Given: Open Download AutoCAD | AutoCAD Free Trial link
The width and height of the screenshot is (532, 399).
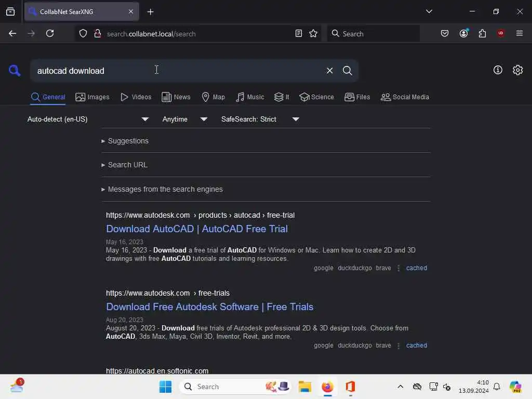Looking at the screenshot, I should [197, 229].
